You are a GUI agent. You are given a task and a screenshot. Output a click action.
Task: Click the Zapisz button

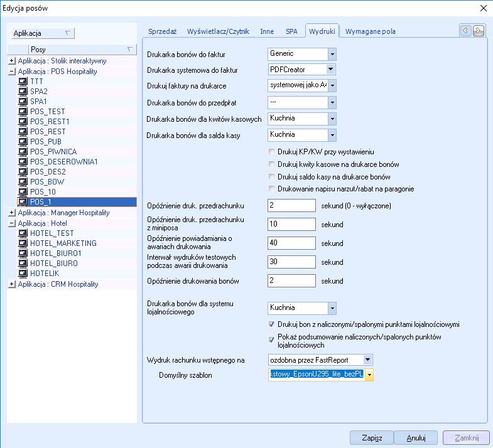[372, 437]
